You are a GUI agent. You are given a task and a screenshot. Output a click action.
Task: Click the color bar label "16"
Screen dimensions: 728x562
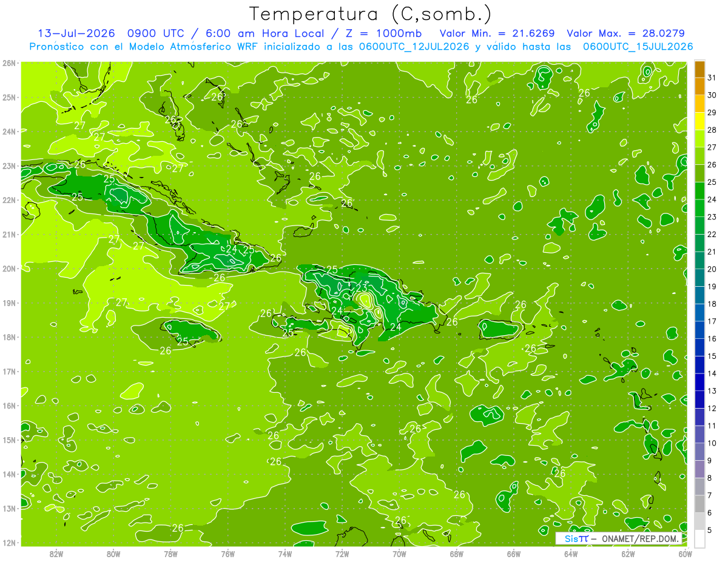coord(712,339)
